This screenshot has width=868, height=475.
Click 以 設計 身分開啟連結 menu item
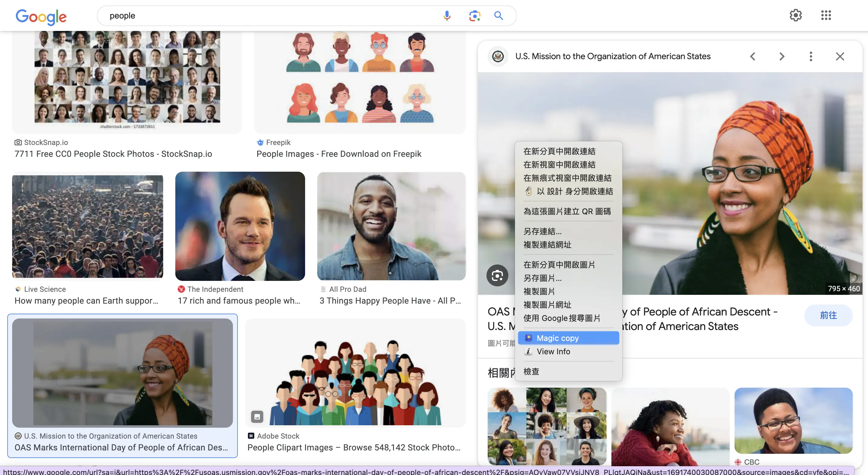tap(568, 191)
